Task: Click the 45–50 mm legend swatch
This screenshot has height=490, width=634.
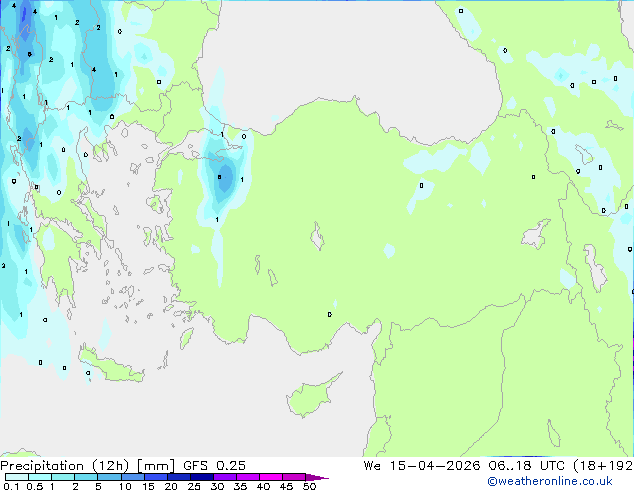Action: [x=294, y=477]
